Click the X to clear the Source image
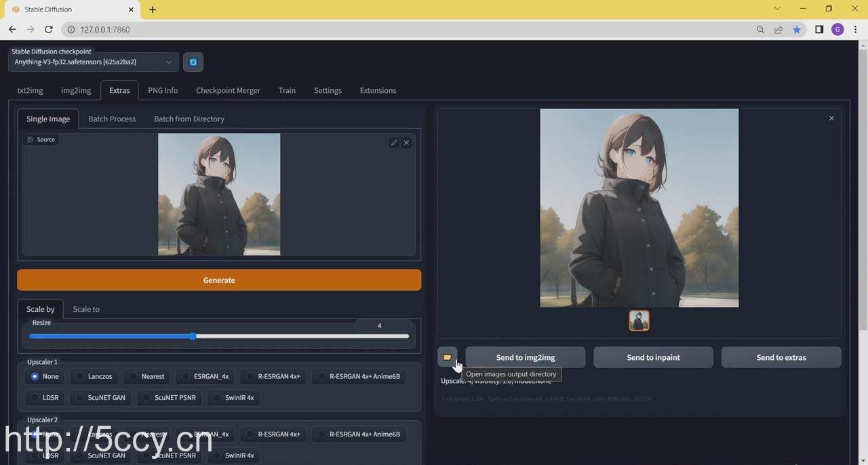 [406, 142]
